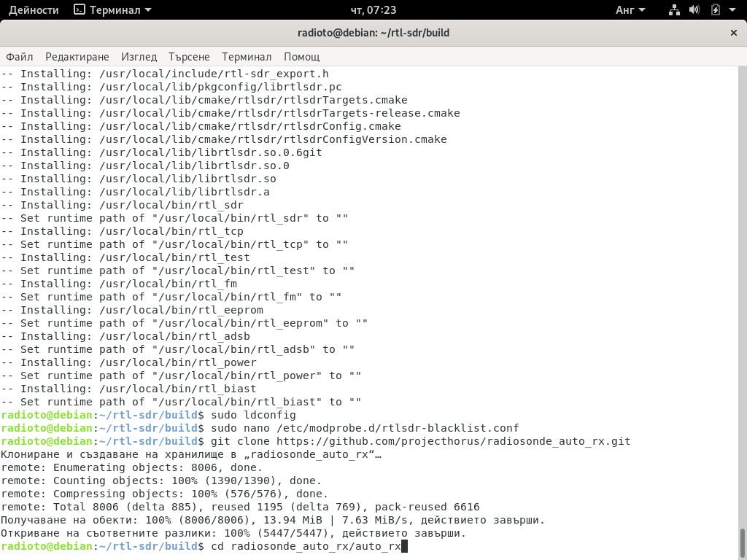The height and width of the screenshot is (560, 747).
Task: Click the librtlsdr.a install line
Action: coord(135,192)
